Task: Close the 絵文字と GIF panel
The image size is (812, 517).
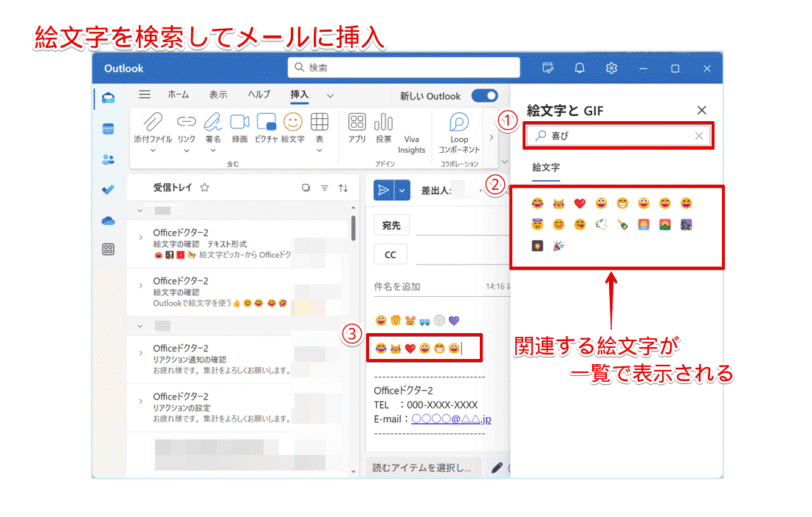Action: coord(702,110)
